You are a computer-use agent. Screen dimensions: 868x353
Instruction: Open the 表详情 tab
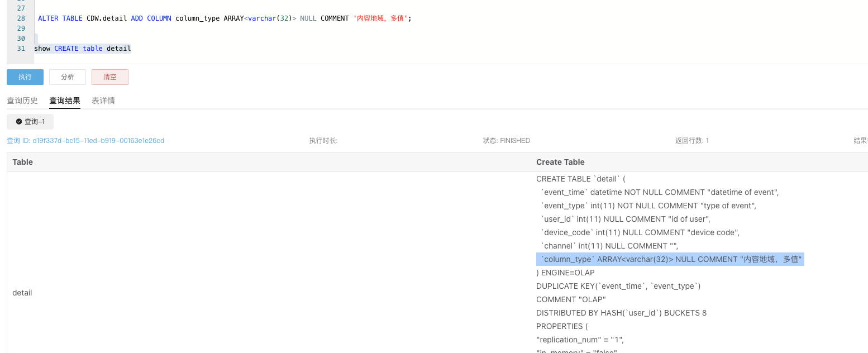coord(103,101)
